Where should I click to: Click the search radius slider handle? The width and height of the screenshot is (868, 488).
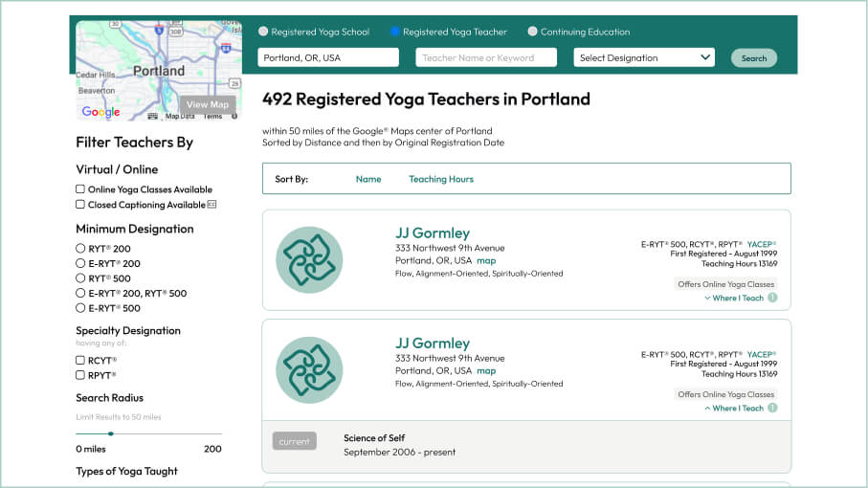[111, 433]
